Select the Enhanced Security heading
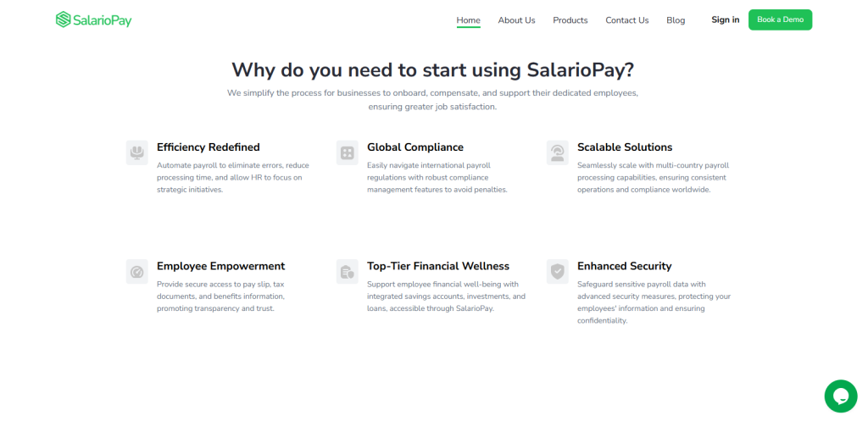The image size is (868, 421). pos(625,266)
